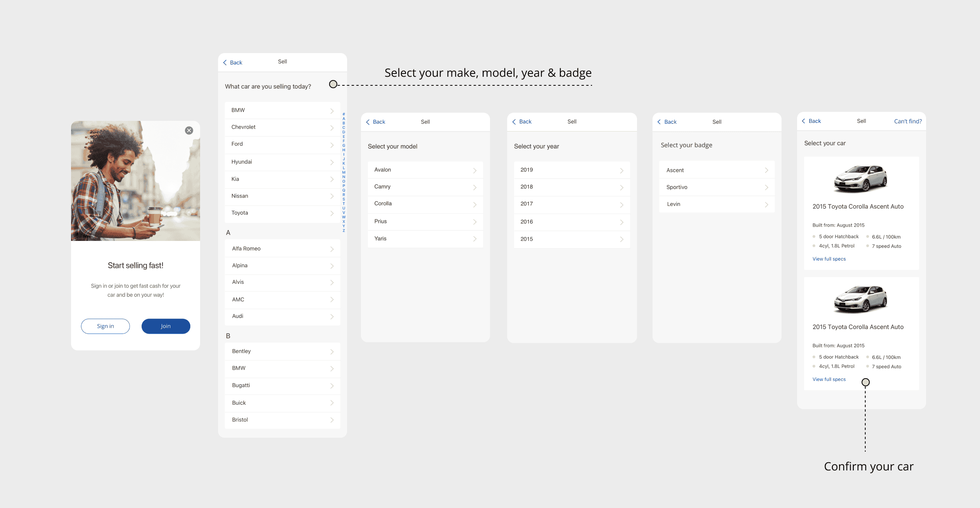Open the Can't find? link
The width and height of the screenshot is (980, 508).
pyautogui.click(x=908, y=121)
